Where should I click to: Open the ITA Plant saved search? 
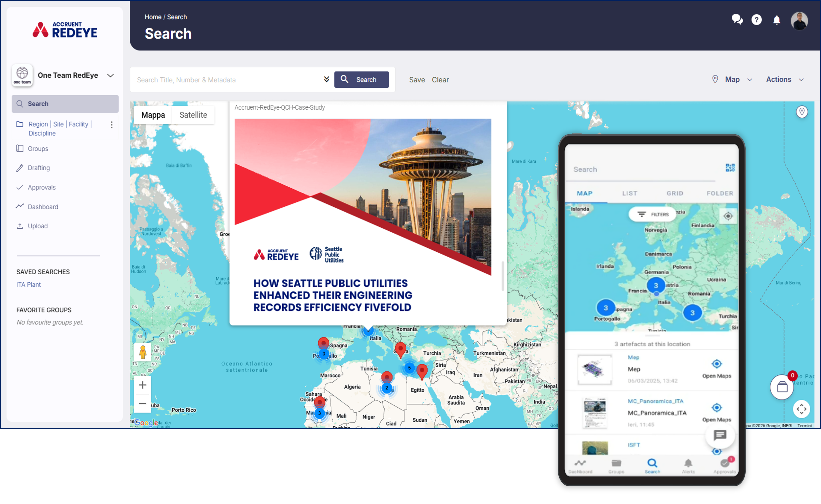[x=28, y=284]
